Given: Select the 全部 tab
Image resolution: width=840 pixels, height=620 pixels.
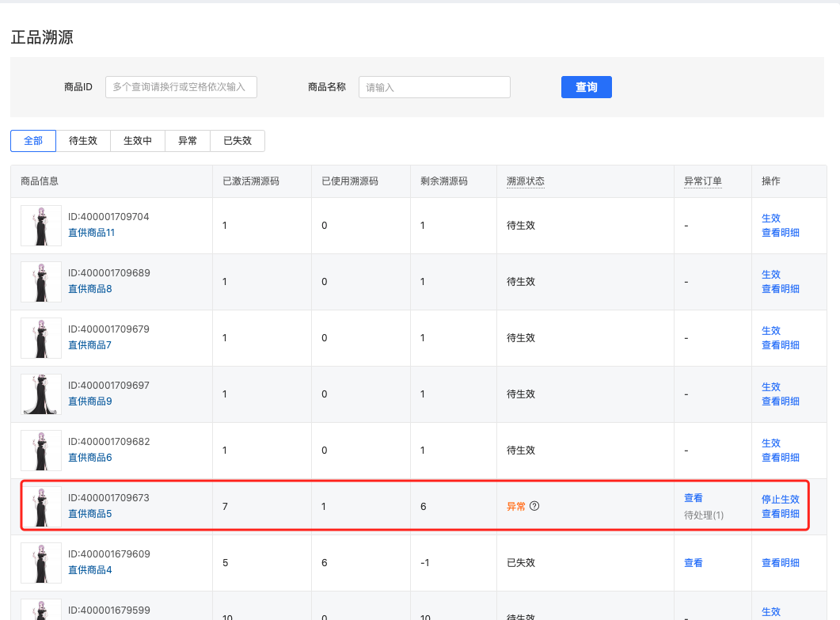Looking at the screenshot, I should pos(33,141).
